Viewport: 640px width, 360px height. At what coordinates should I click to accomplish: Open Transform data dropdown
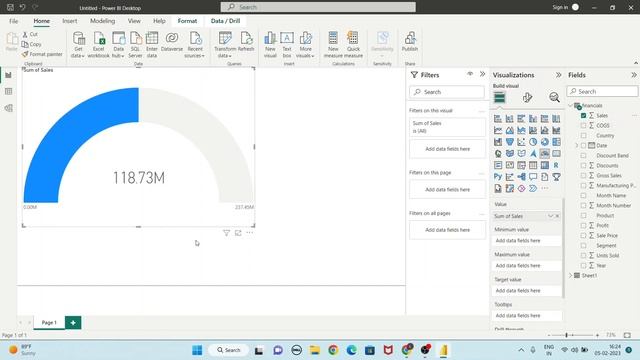tap(225, 44)
